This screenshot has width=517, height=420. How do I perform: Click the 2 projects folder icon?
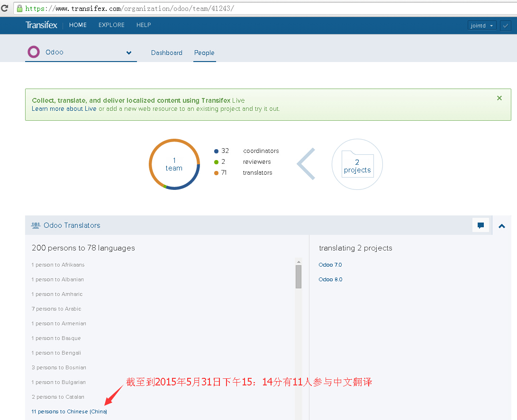(x=357, y=165)
